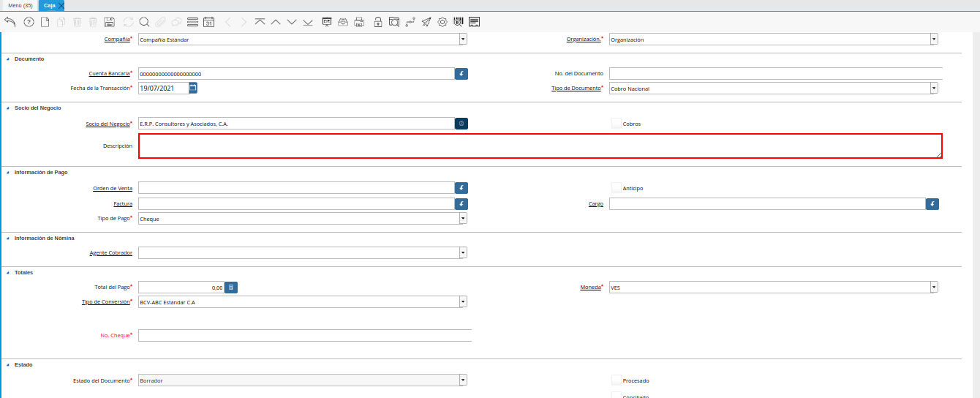Collapse the Información de Nómina section
This screenshot has height=398, width=980.
pyautogui.click(x=7, y=238)
